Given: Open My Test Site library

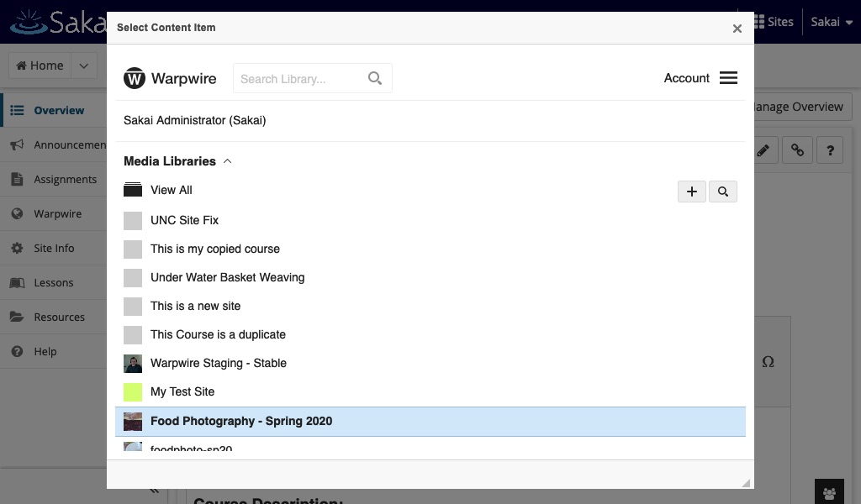Looking at the screenshot, I should tap(182, 391).
